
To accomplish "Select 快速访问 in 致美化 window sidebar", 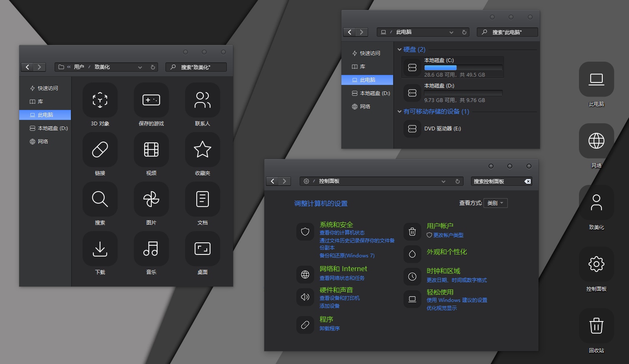I will pos(48,88).
